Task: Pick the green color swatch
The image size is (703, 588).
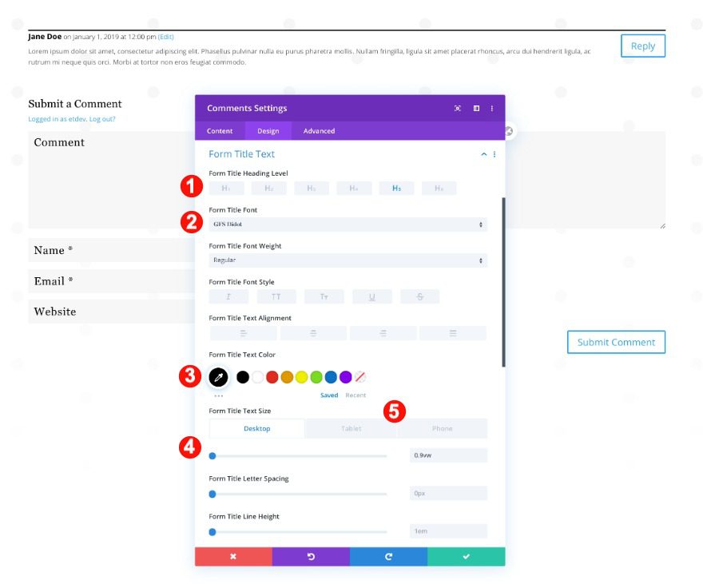Action: pos(316,377)
